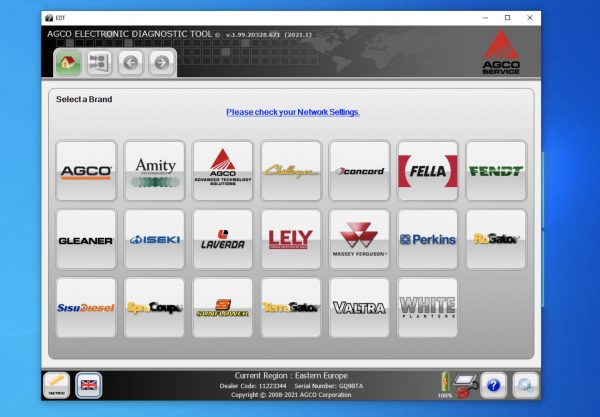The height and width of the screenshot is (417, 600).
Task: Select the RoGator brand
Action: pos(496,239)
